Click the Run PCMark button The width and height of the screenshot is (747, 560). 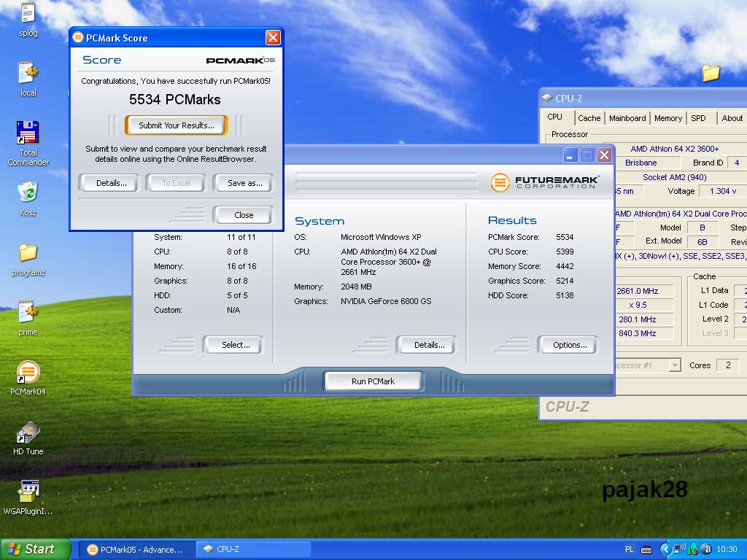click(x=373, y=381)
